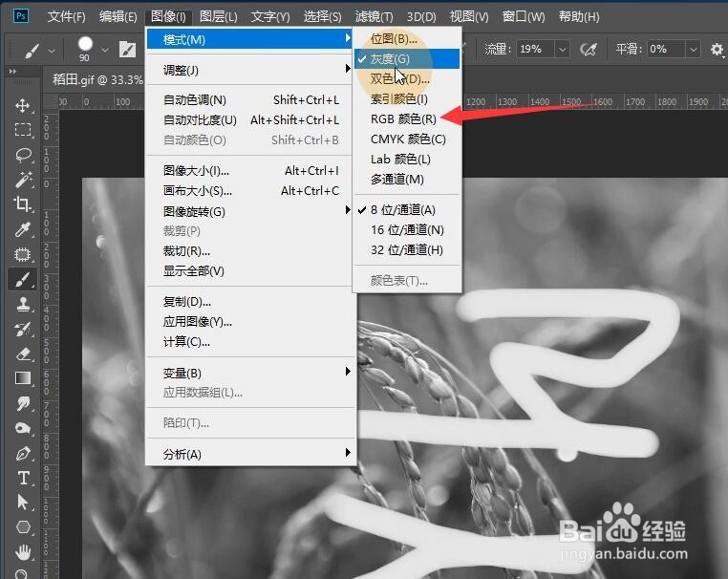Choose 应用图像(Y)... menu entry
The height and width of the screenshot is (579, 728).
pyautogui.click(x=249, y=322)
